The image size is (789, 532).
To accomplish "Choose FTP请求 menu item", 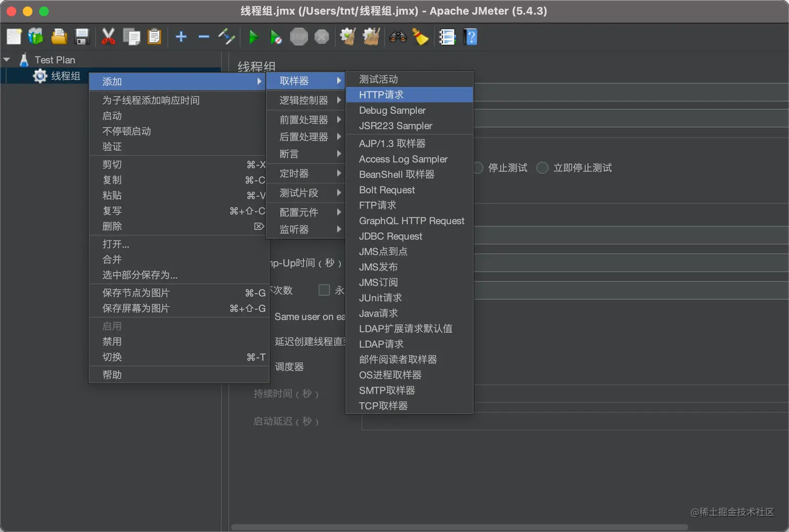I will pos(410,205).
